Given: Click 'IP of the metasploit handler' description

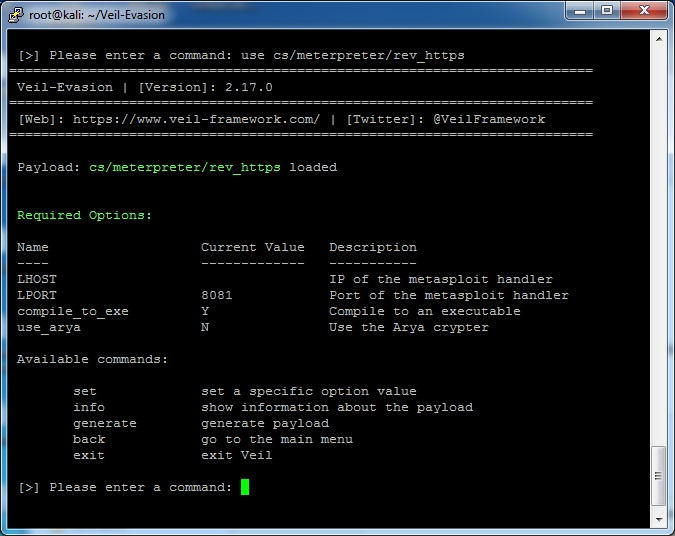Looking at the screenshot, I should (x=441, y=279).
